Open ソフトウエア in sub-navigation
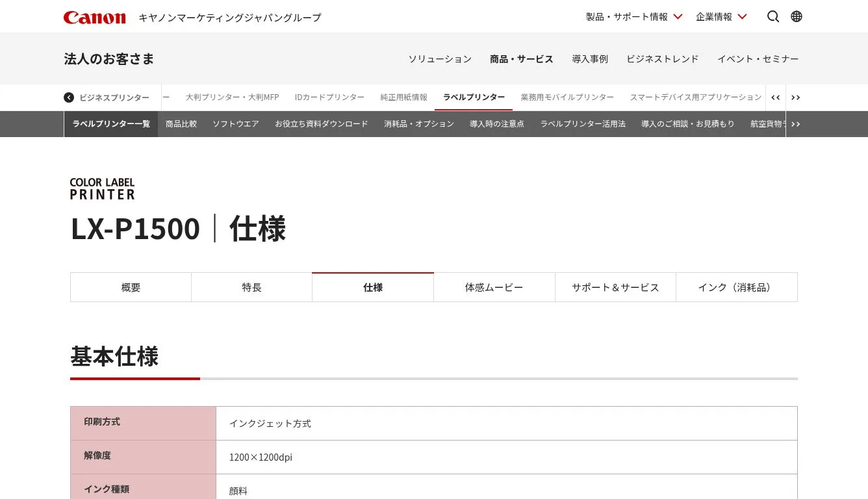 click(x=236, y=124)
